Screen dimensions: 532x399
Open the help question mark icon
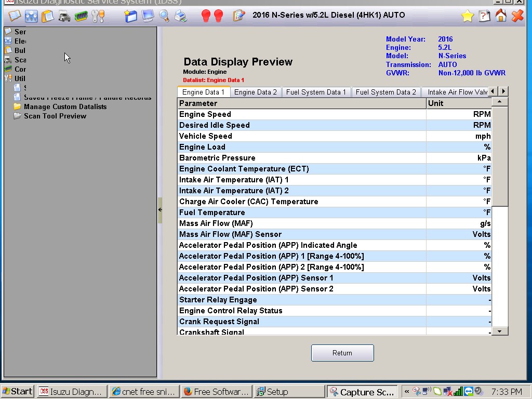click(x=484, y=16)
